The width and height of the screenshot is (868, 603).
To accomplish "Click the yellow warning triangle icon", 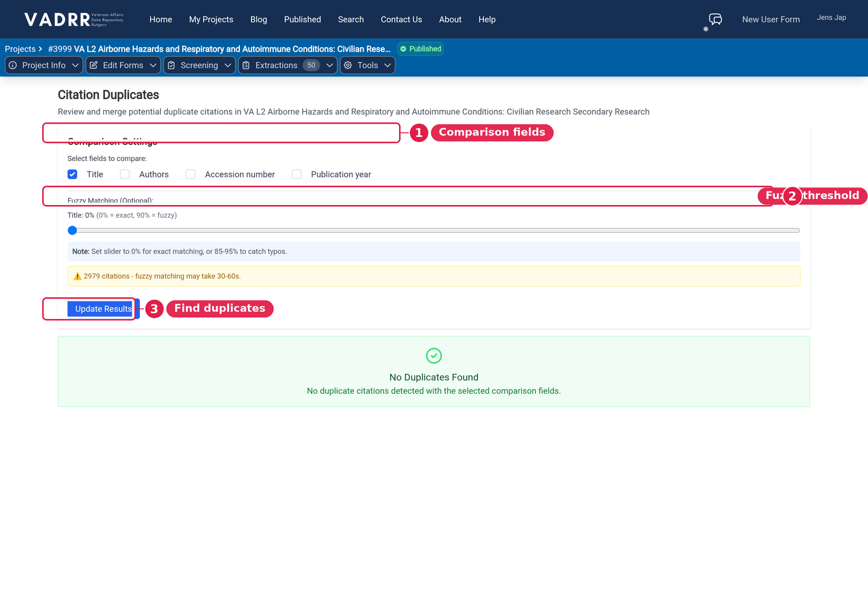I will click(x=77, y=276).
